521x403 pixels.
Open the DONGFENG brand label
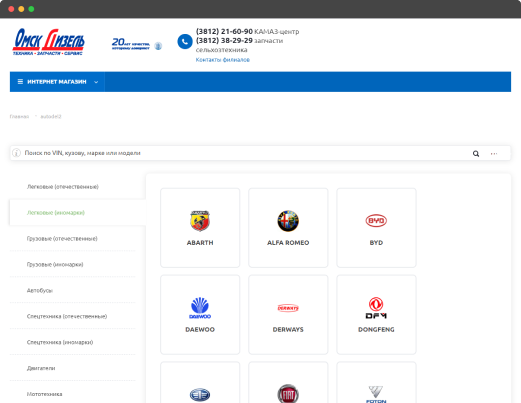(376, 329)
